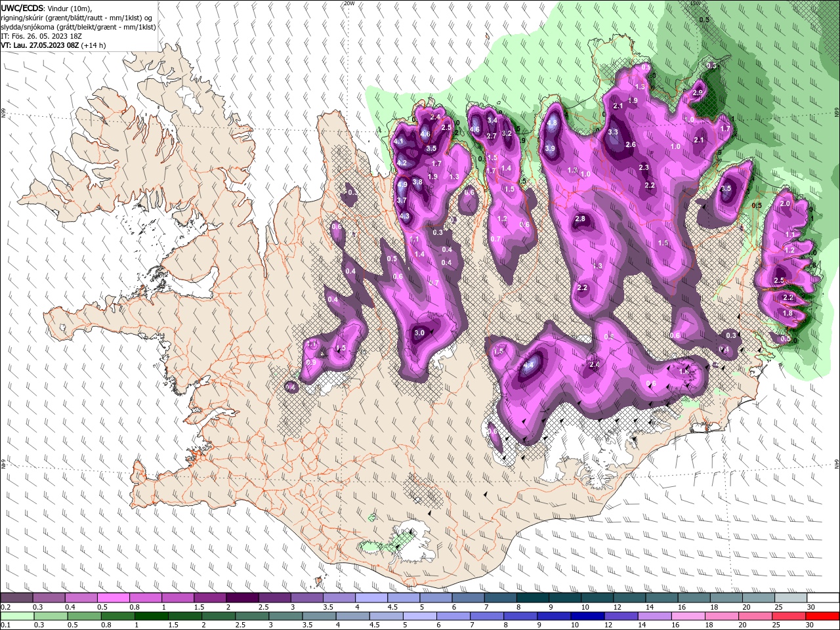Pick the lightest green rain swatch at 0.1

(x=18, y=616)
